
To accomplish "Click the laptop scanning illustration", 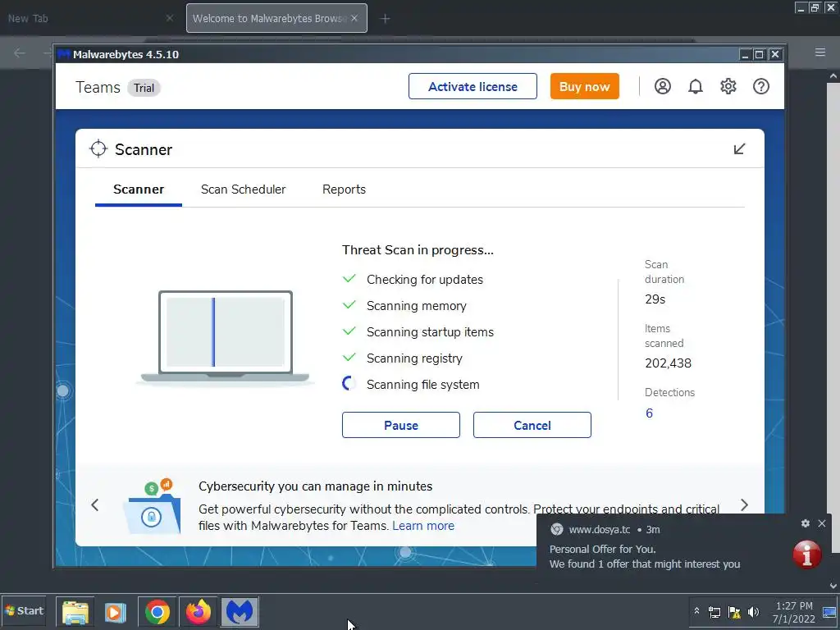I will click(225, 337).
